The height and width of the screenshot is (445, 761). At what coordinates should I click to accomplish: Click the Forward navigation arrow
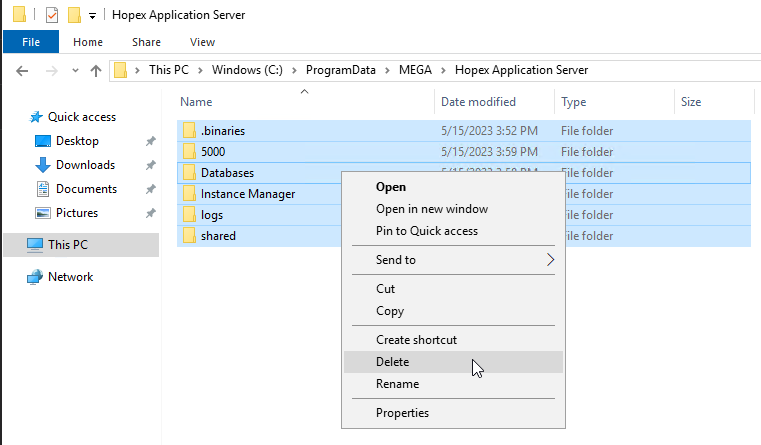[51, 71]
